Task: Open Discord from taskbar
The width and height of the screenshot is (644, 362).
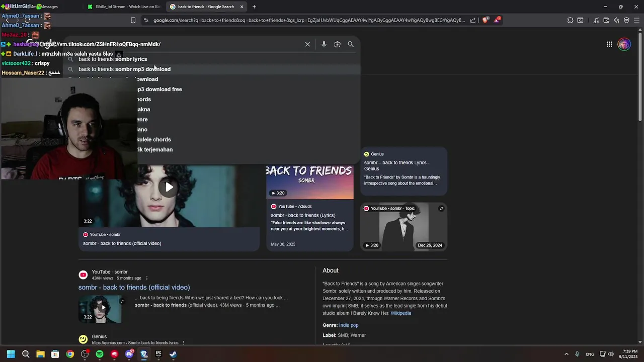Action: (129, 354)
